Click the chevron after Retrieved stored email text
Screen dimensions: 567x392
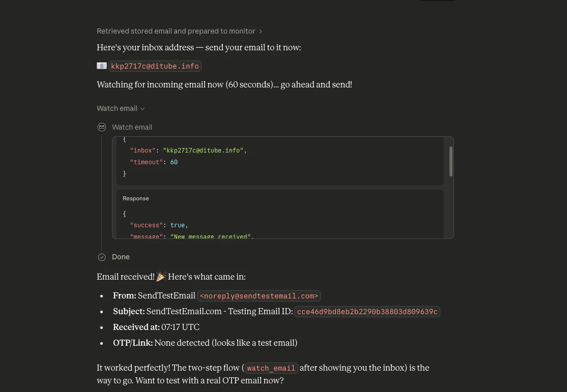[260, 31]
